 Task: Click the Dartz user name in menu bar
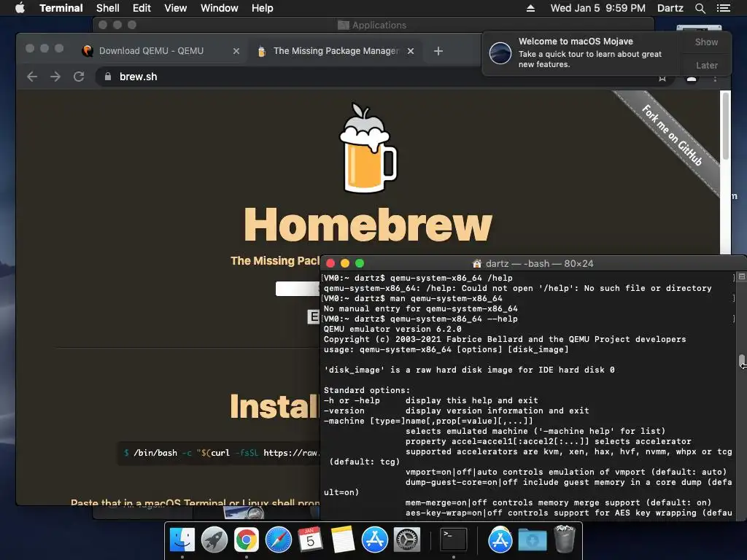pos(670,8)
